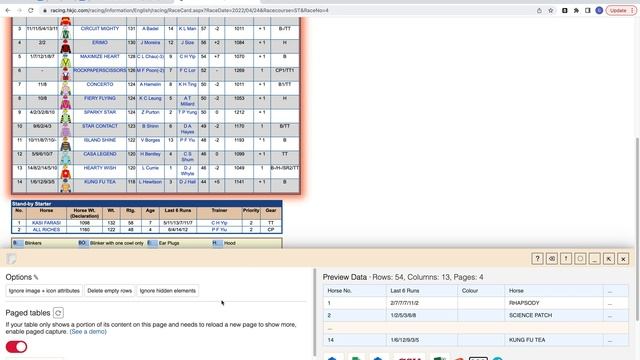Click the reset icon beside Paged tables
This screenshot has width=640, height=360.
58,313
